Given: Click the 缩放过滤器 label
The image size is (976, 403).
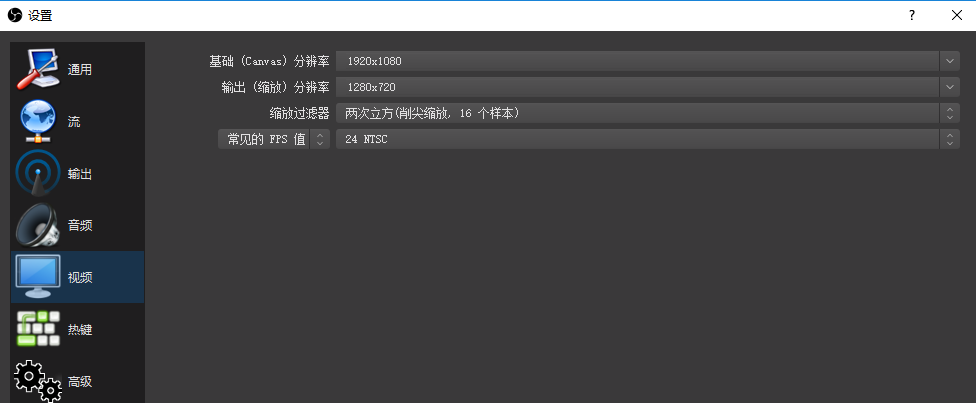Looking at the screenshot, I should tap(299, 113).
